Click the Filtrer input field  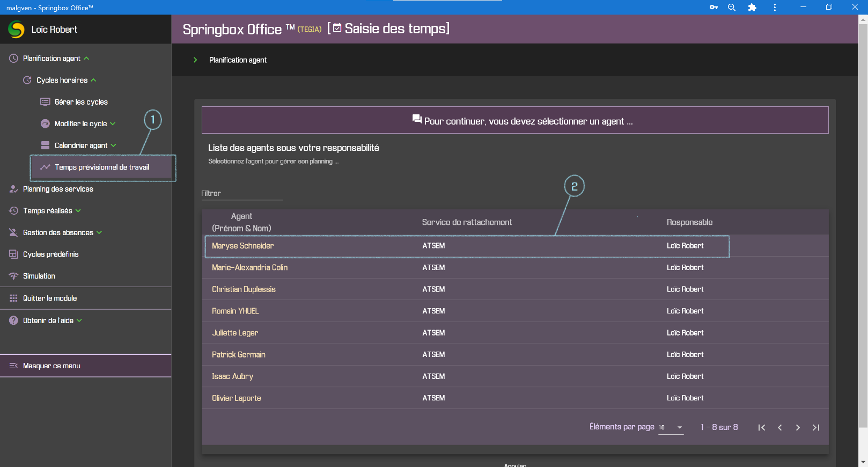[242, 193]
